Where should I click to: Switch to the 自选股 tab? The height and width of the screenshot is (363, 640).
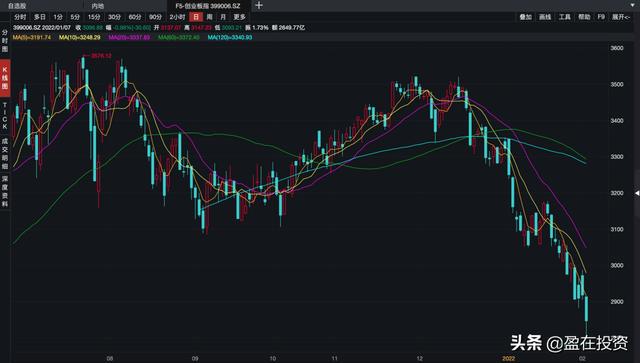pos(17,6)
